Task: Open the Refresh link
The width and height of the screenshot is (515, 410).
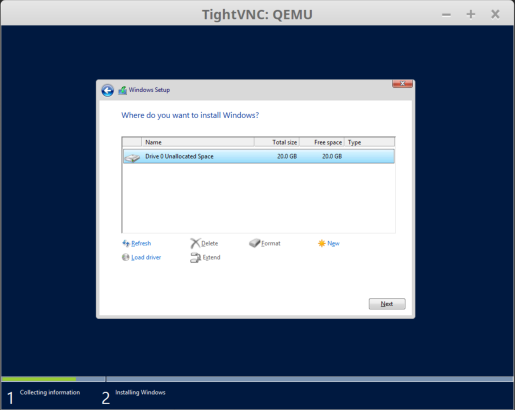Action: click(141, 243)
